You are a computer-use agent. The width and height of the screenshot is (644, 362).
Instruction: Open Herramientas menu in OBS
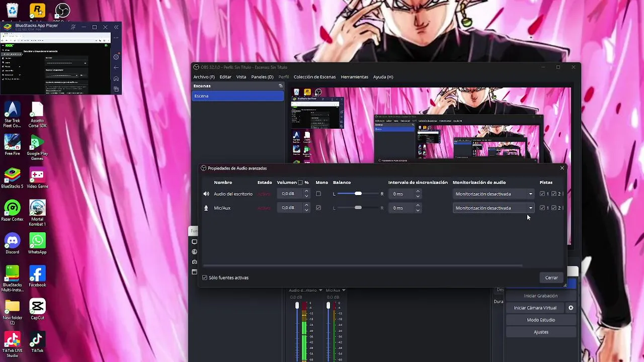(x=355, y=77)
